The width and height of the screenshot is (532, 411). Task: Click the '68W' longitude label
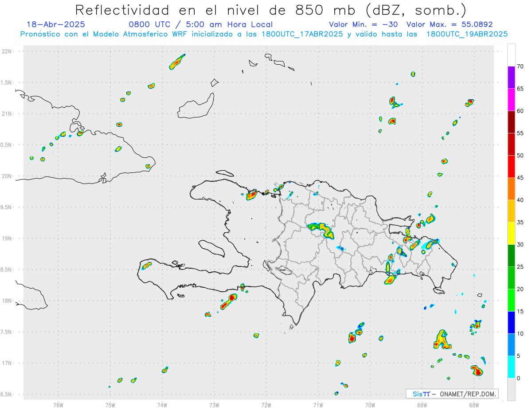[x=474, y=405]
